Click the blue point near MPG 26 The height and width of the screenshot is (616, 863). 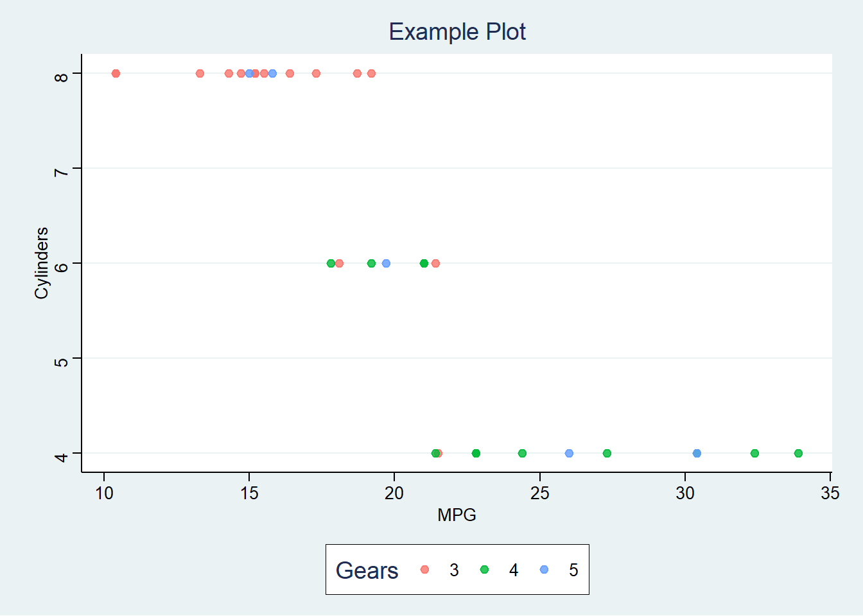569,453
